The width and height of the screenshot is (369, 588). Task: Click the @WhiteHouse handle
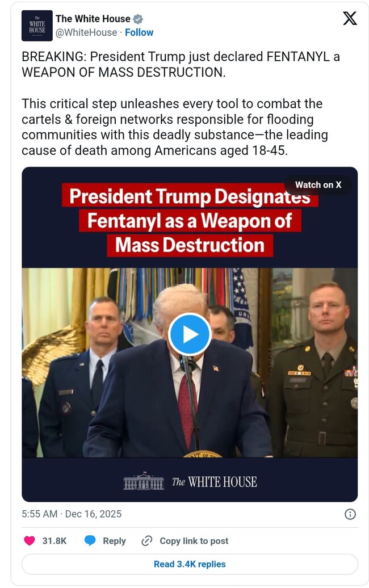point(86,32)
